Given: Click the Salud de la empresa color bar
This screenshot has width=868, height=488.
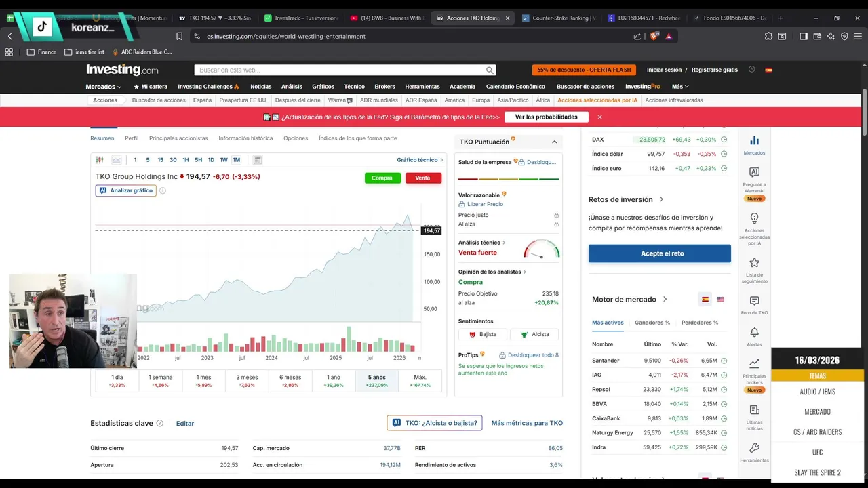Looking at the screenshot, I should tap(509, 179).
